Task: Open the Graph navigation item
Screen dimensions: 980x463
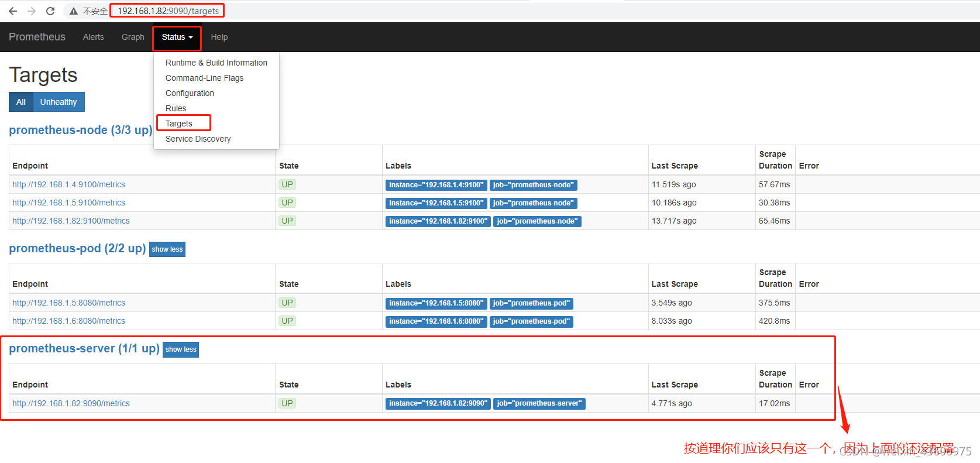Action: pos(133,37)
